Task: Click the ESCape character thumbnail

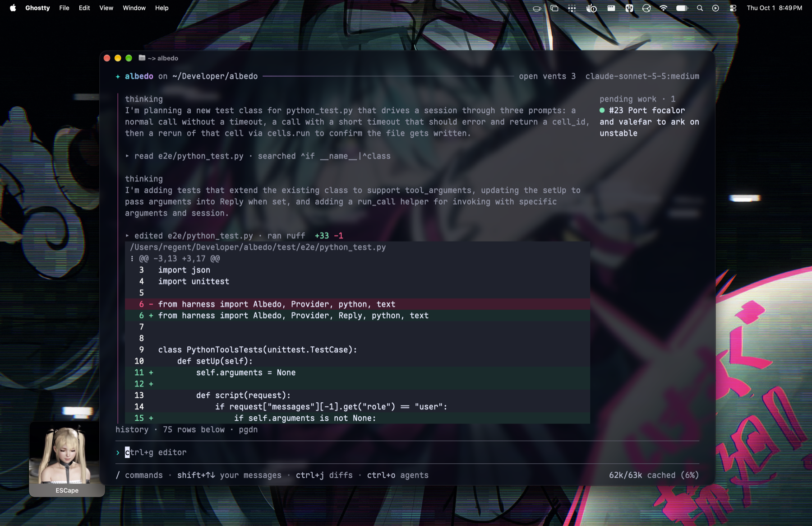Action: pyautogui.click(x=67, y=460)
